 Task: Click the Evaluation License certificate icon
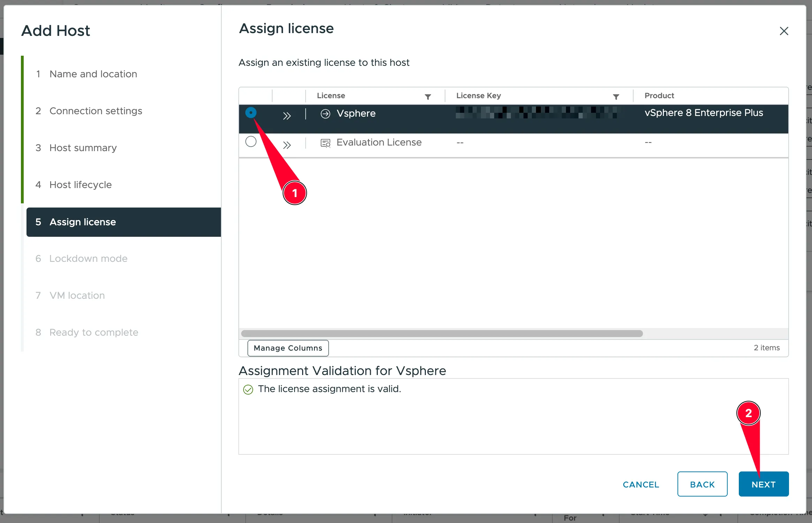[325, 143]
